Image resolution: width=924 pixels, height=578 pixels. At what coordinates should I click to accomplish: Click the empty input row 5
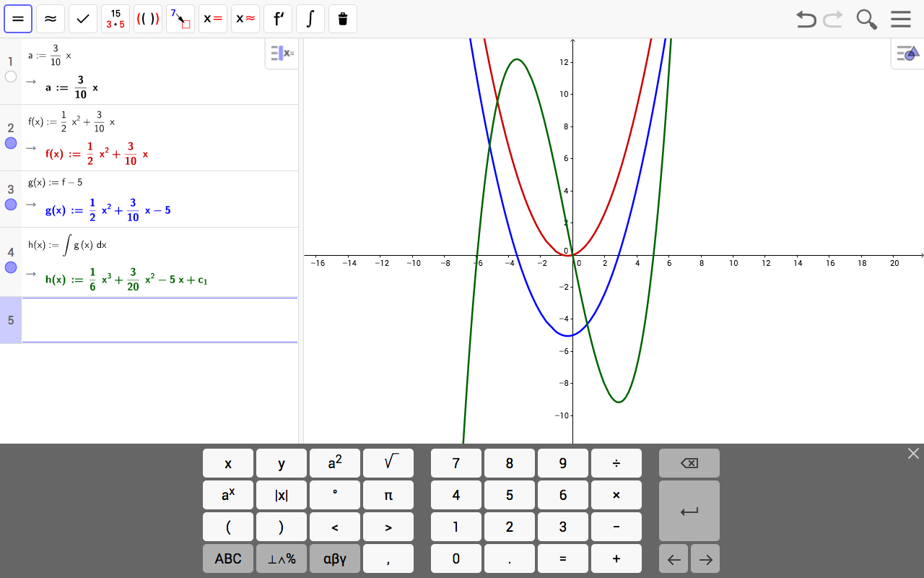tap(160, 320)
